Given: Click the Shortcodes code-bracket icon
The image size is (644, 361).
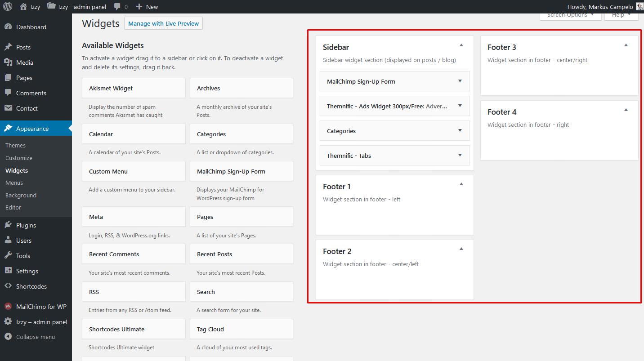Looking at the screenshot, I should coord(8,286).
